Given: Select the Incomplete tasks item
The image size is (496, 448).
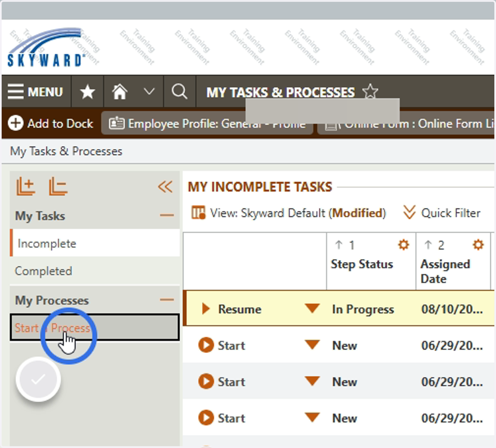Looking at the screenshot, I should coord(95,243).
